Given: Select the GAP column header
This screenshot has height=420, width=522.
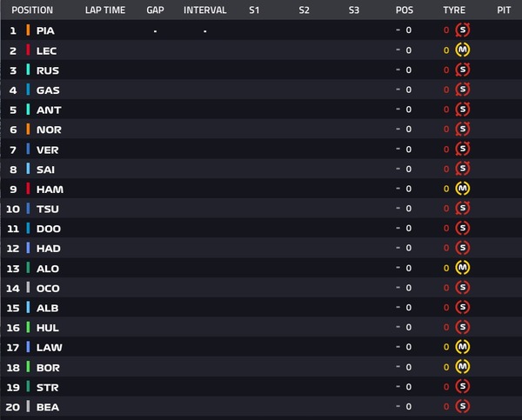Looking at the screenshot, I should [x=155, y=10].
